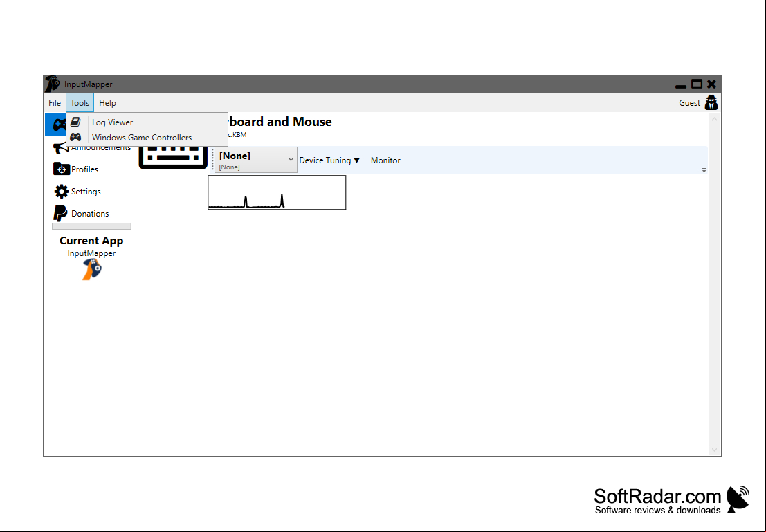Click the InputMapper title bar logo

pyautogui.click(x=53, y=84)
